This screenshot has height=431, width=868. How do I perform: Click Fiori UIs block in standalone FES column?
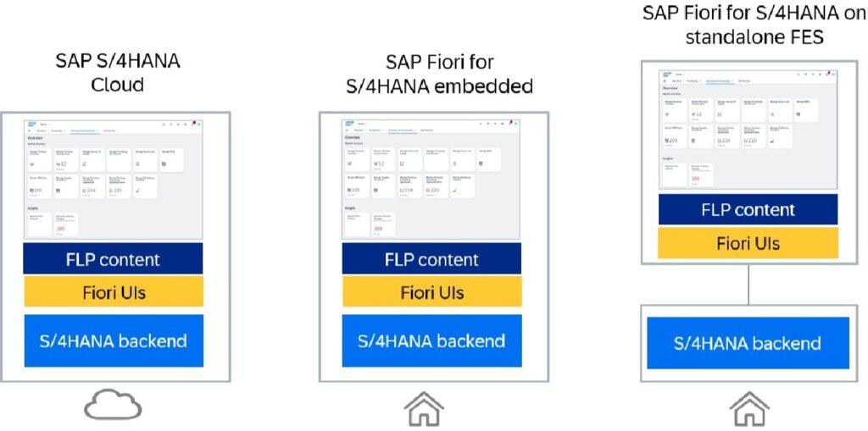(x=748, y=243)
